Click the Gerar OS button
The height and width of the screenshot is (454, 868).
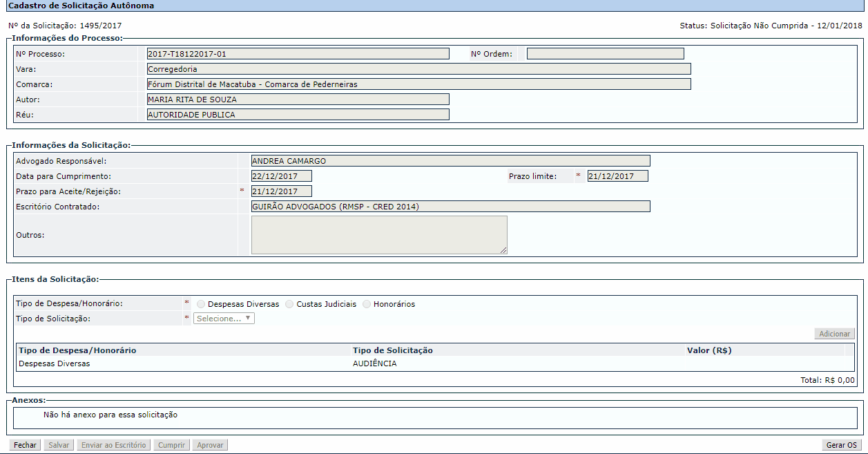[842, 445]
